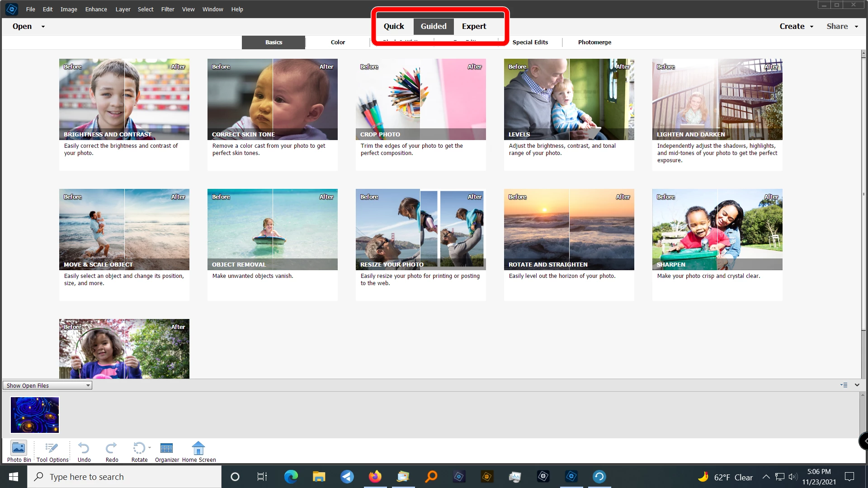This screenshot has height=488, width=868.
Task: Switch to Expert edit mode
Action: pos(474,26)
